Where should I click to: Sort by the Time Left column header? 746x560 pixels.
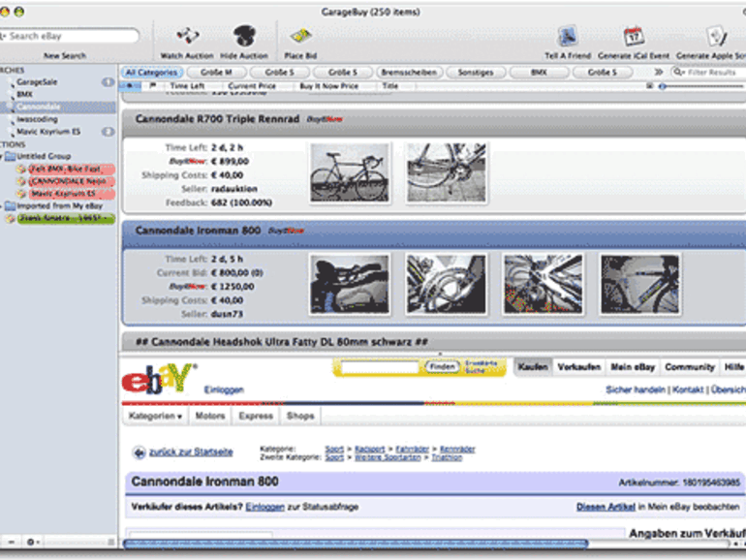click(x=187, y=86)
